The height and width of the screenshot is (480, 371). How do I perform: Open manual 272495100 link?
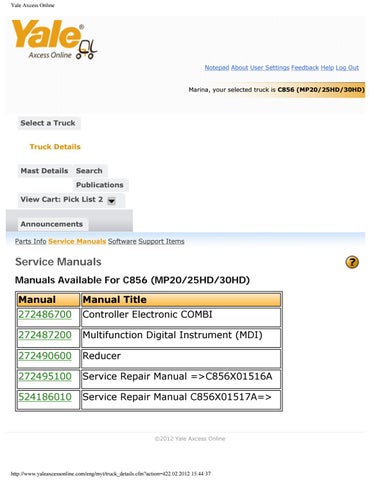pyautogui.click(x=45, y=376)
